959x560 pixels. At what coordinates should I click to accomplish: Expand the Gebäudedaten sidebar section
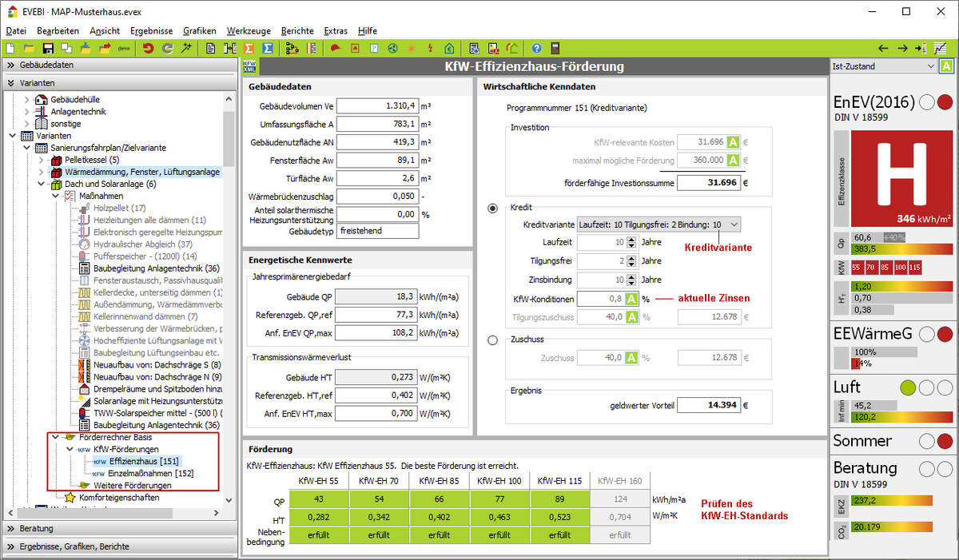click(x=120, y=65)
